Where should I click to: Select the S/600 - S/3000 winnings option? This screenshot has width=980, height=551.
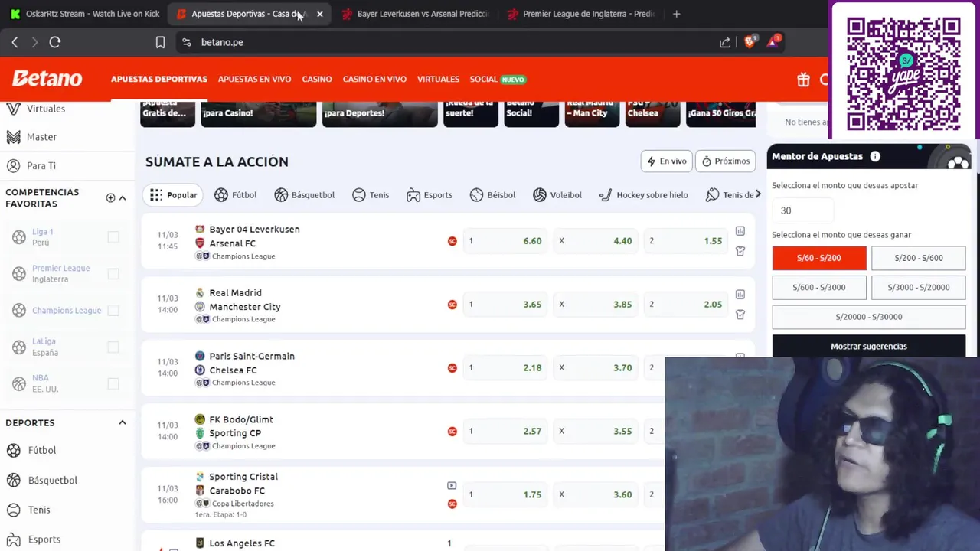coord(819,288)
